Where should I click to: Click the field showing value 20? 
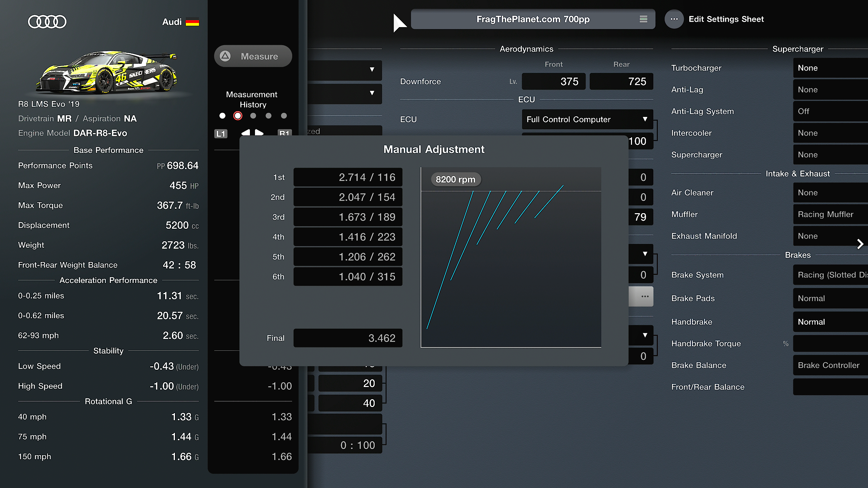point(350,383)
